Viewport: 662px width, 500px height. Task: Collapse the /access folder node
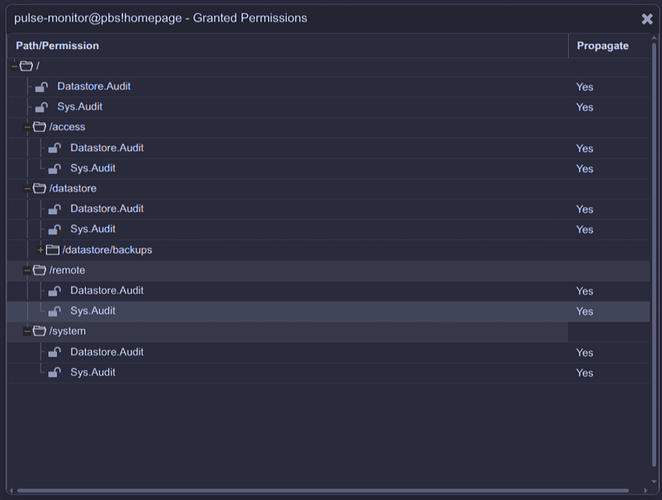pos(27,127)
